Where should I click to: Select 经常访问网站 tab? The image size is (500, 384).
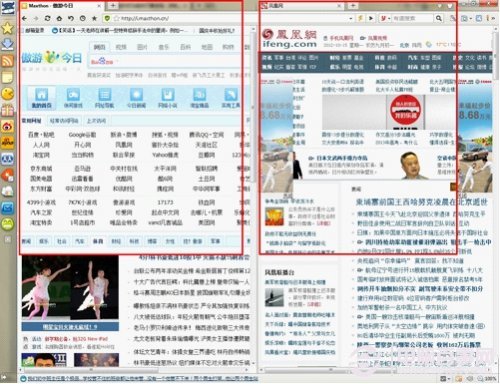coord(64,121)
